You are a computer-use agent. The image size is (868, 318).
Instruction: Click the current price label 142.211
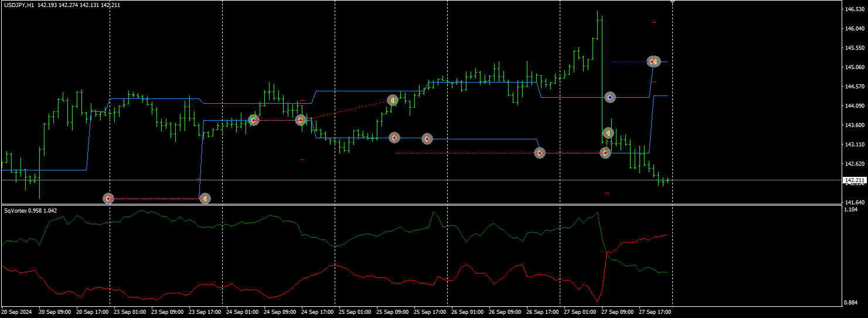click(x=855, y=180)
